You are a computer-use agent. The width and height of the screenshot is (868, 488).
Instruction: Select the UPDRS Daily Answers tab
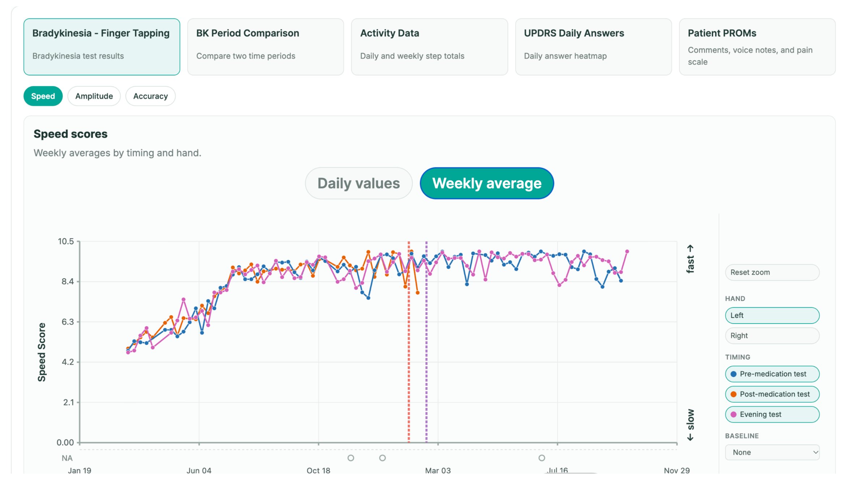[x=593, y=47]
